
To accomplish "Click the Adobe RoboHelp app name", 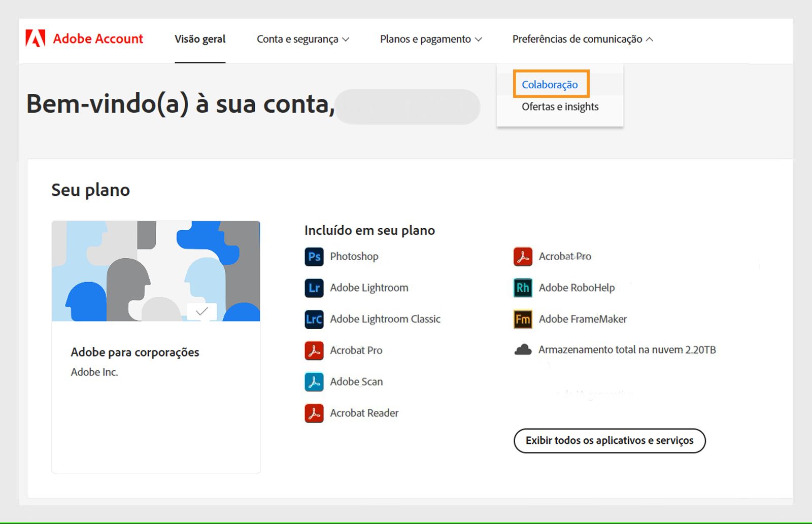I will click(x=577, y=288).
